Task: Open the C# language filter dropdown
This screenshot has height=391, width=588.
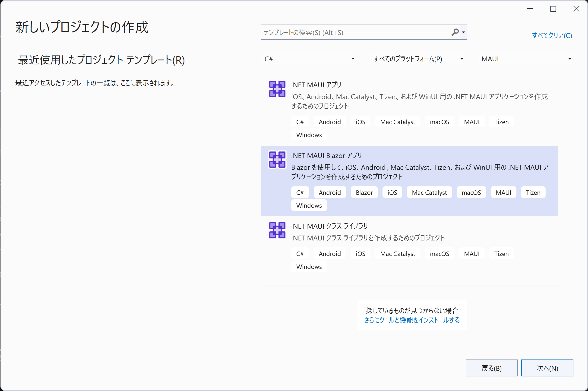Action: tap(309, 59)
